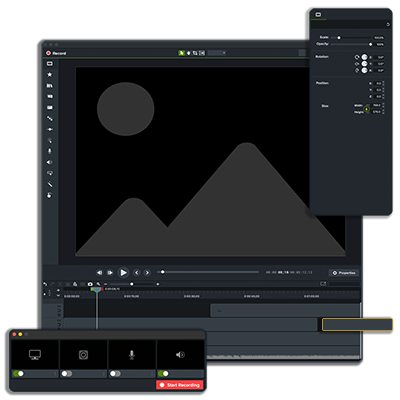Screen dimensions: 400x400
Task: Open Voice Narration microphone in sidebar
Action: (x=50, y=151)
